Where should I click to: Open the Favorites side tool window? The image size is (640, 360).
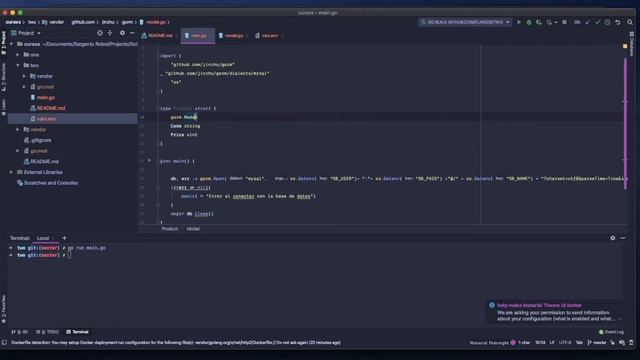click(4, 309)
